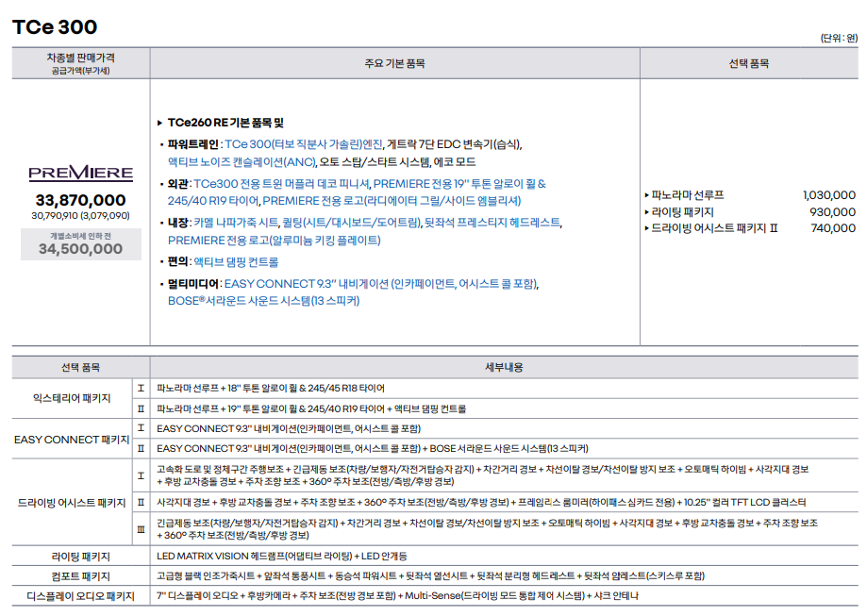This screenshot has height=616, width=867.
Task: Click the 컴포트 패키지 row label
Action: pyautogui.click(x=81, y=576)
